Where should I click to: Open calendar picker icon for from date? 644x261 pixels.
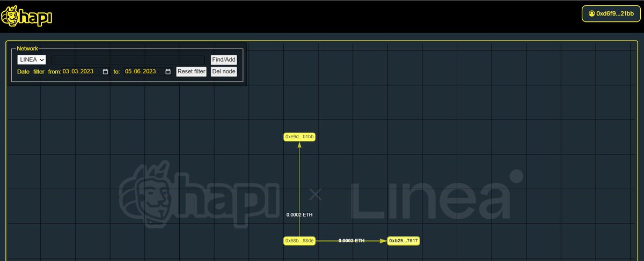105,72
